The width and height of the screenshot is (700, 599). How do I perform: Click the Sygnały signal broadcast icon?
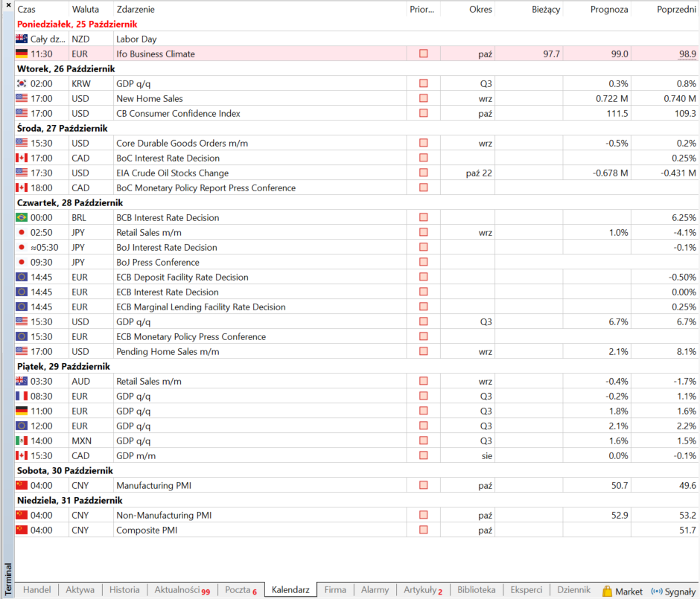click(657, 591)
